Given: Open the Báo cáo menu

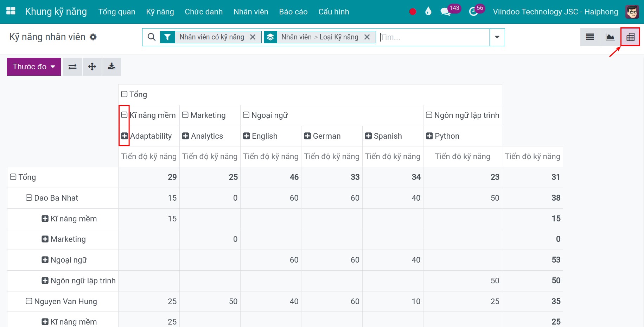Looking at the screenshot, I should tap(293, 12).
